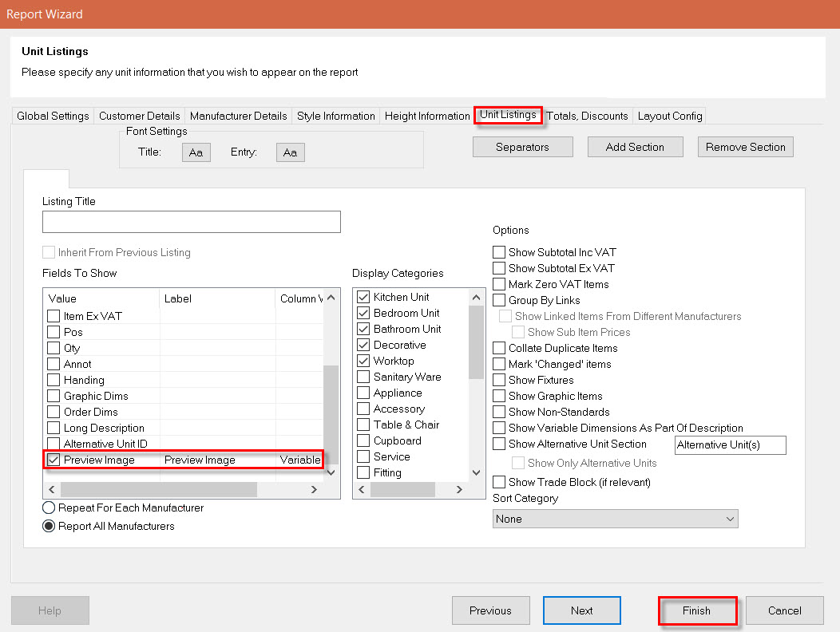Click the Add Section button
The width and height of the screenshot is (840, 632).
pos(635,147)
